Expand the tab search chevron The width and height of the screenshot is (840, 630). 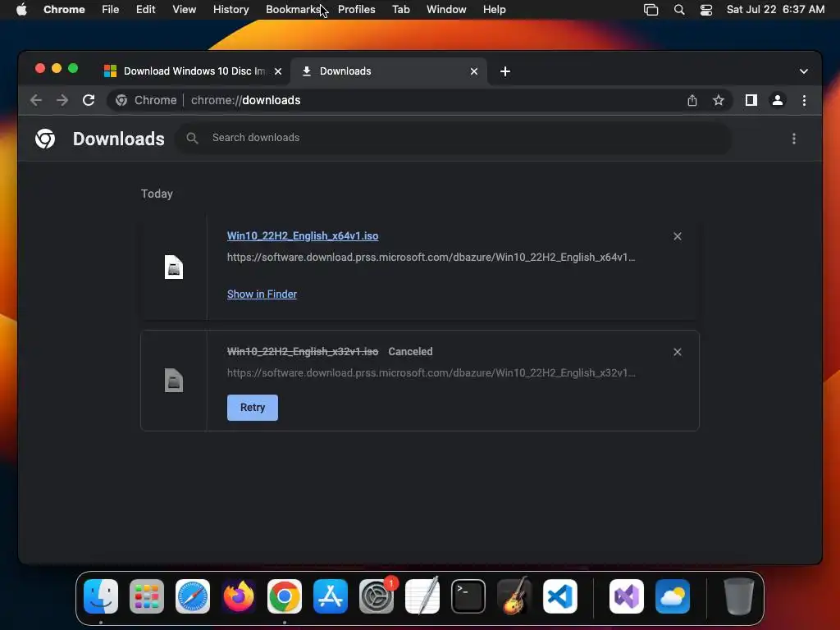click(804, 71)
